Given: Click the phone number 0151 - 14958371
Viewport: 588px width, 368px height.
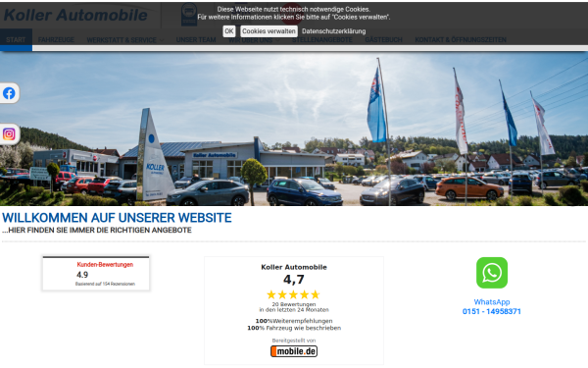Looking at the screenshot, I should 492,311.
